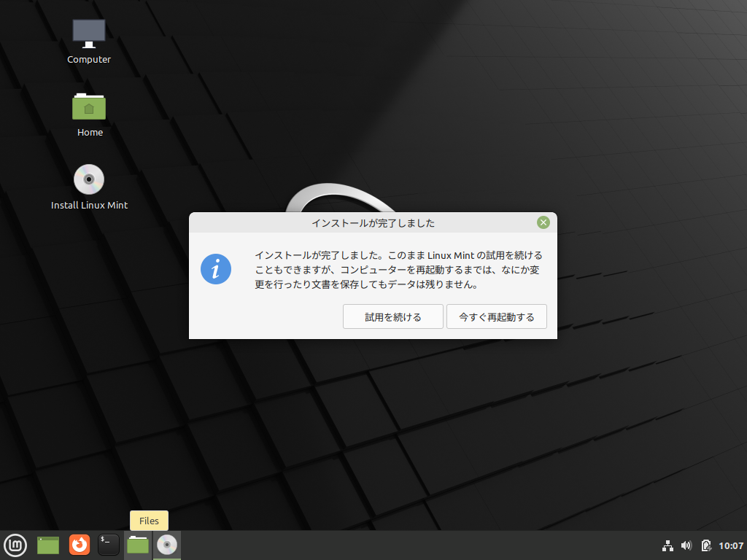Click the 試用を続ける button
Screen dimensions: 747x560
(x=393, y=316)
